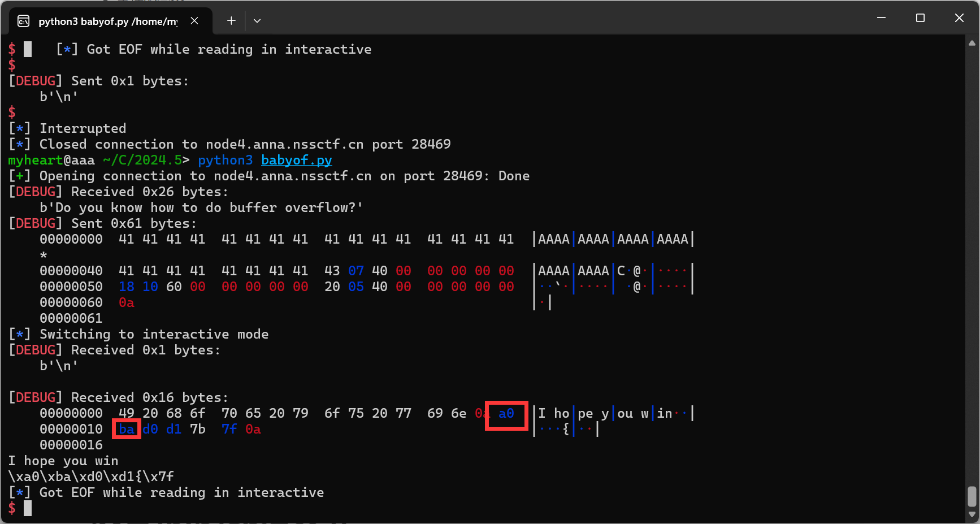Click the red '0a' byte at offset 00000060
The height and width of the screenshot is (524, 980).
[127, 302]
